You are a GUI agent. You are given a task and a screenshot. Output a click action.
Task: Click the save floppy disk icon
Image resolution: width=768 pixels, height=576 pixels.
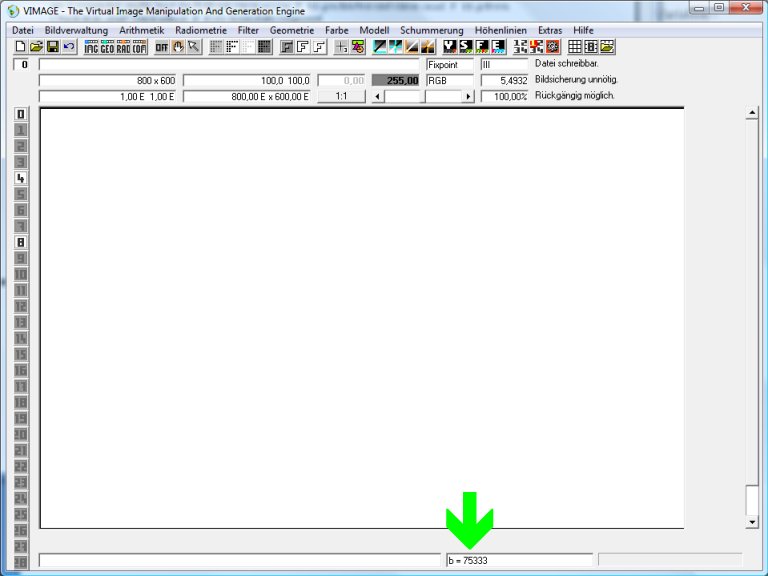[52, 47]
